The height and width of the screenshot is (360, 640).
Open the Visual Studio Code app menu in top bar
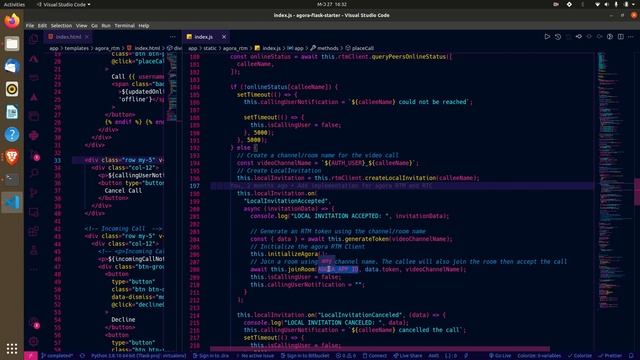pos(63,4)
